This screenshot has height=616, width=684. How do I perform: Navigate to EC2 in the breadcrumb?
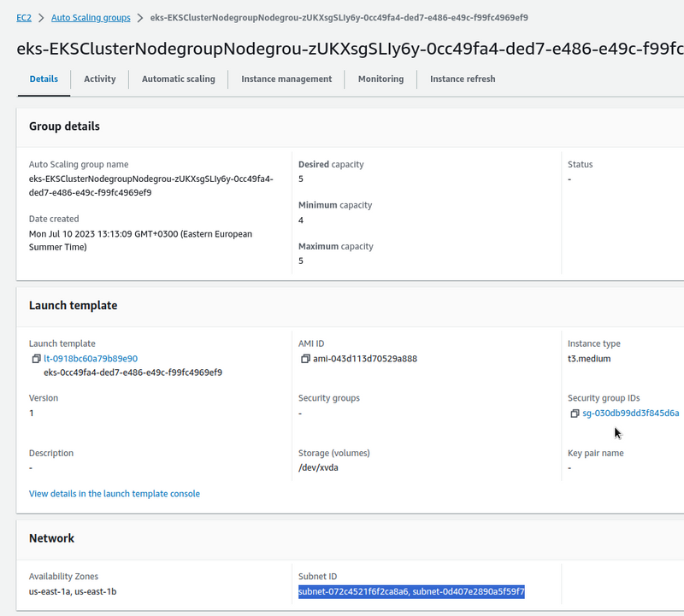tap(24, 18)
